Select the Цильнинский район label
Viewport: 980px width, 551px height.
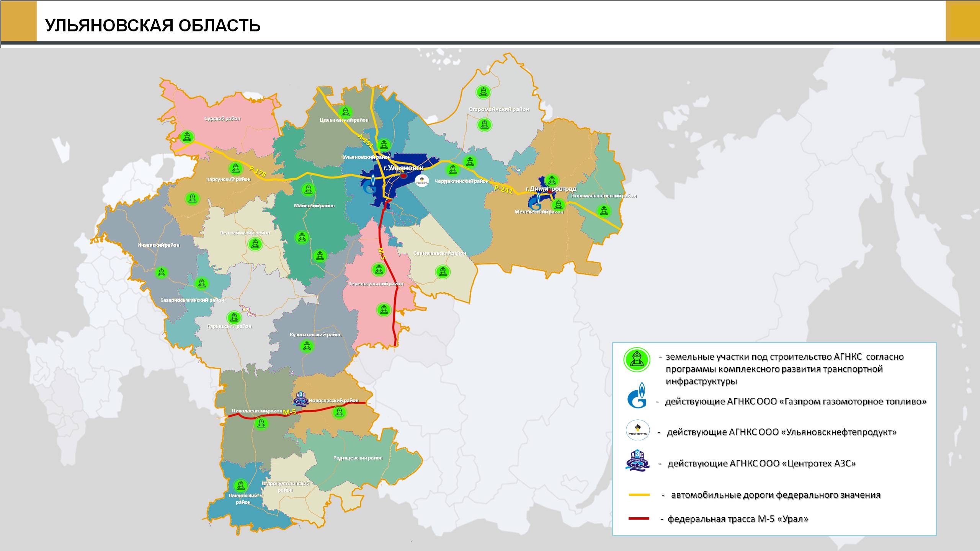(x=344, y=120)
